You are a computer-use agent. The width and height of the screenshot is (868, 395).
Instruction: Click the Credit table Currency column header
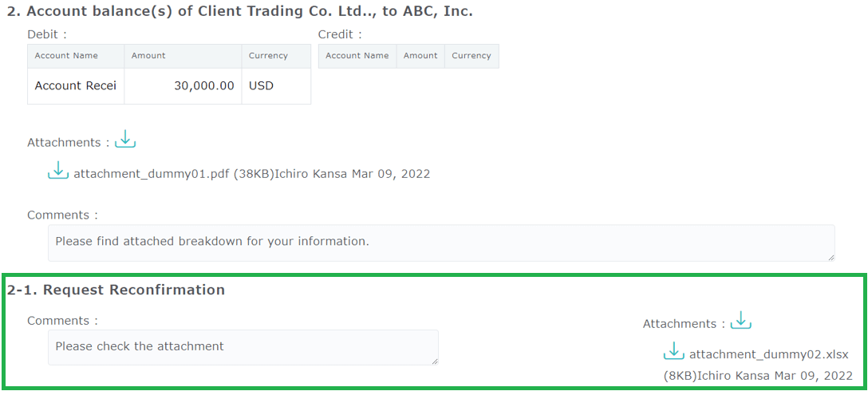[x=471, y=56]
